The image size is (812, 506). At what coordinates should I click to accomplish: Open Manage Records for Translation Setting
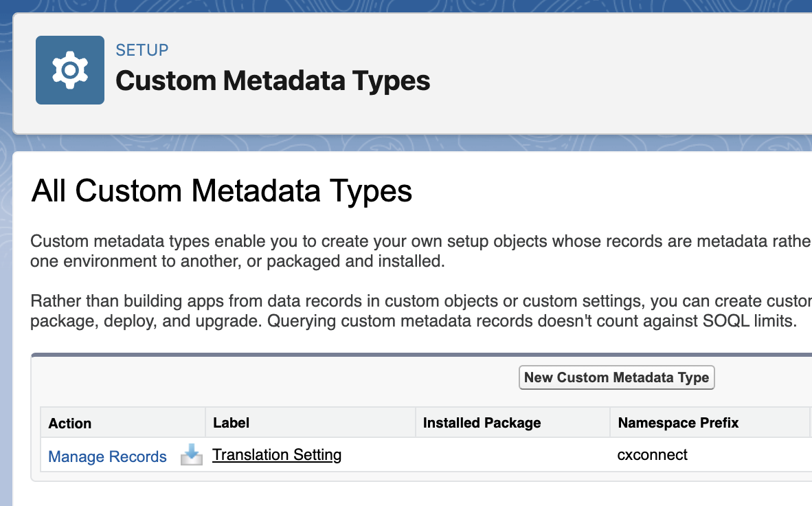107,456
